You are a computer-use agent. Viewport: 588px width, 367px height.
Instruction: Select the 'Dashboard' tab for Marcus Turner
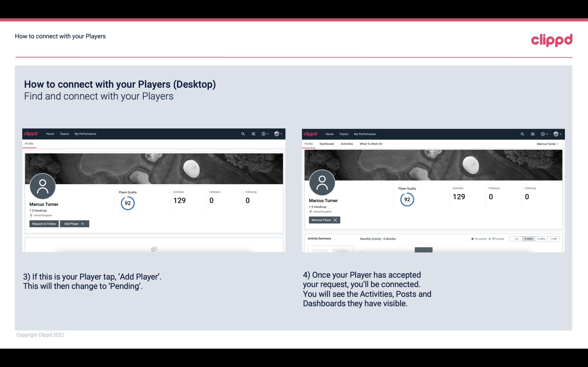coord(326,144)
